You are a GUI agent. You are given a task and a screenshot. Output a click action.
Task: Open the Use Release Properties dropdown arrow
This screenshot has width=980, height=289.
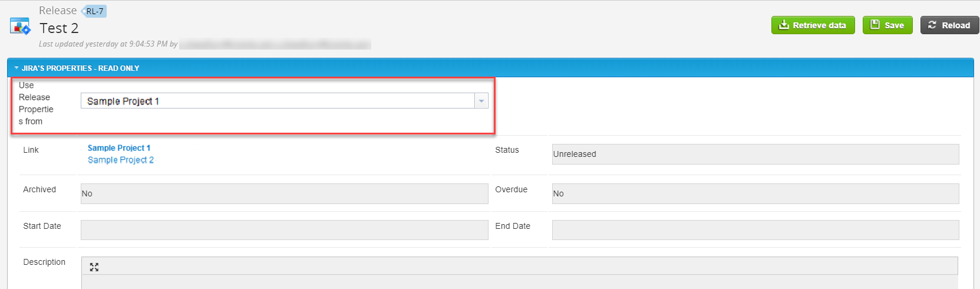[x=481, y=101]
